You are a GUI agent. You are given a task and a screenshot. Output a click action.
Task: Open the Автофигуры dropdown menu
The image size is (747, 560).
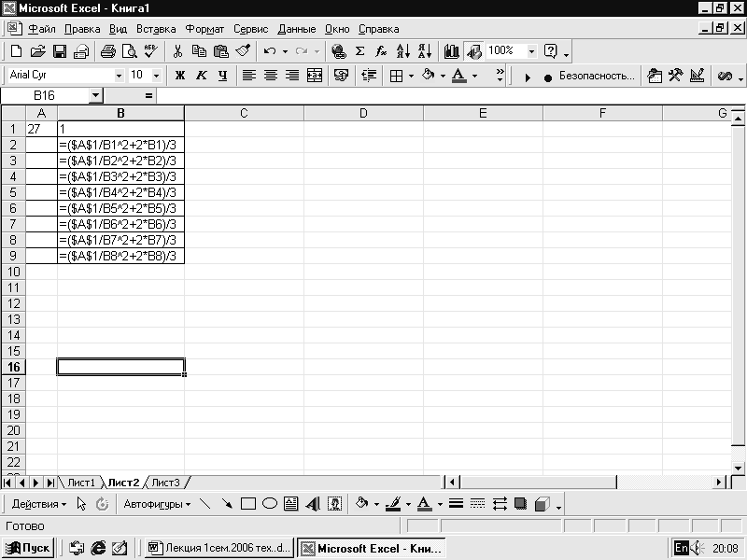(x=157, y=504)
